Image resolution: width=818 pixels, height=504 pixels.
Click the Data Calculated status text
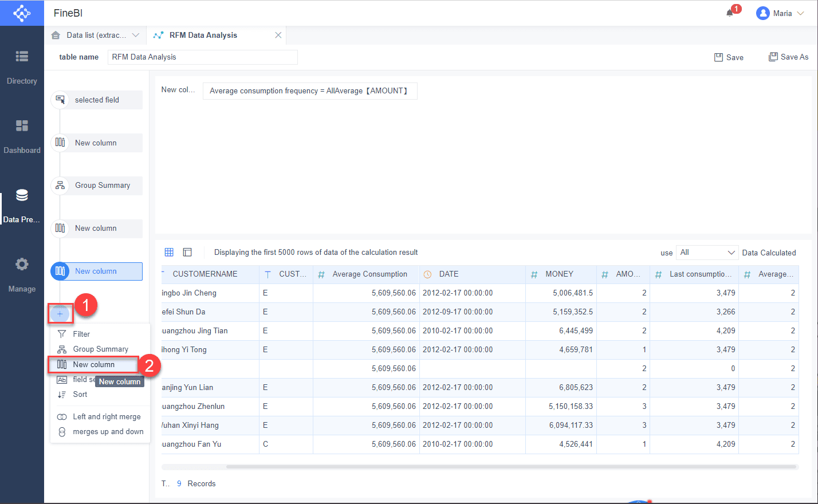coord(769,253)
